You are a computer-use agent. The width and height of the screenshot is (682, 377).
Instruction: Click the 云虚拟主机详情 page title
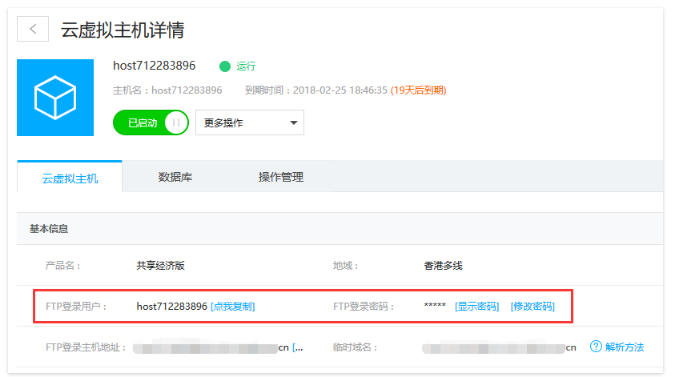pyautogui.click(x=123, y=30)
